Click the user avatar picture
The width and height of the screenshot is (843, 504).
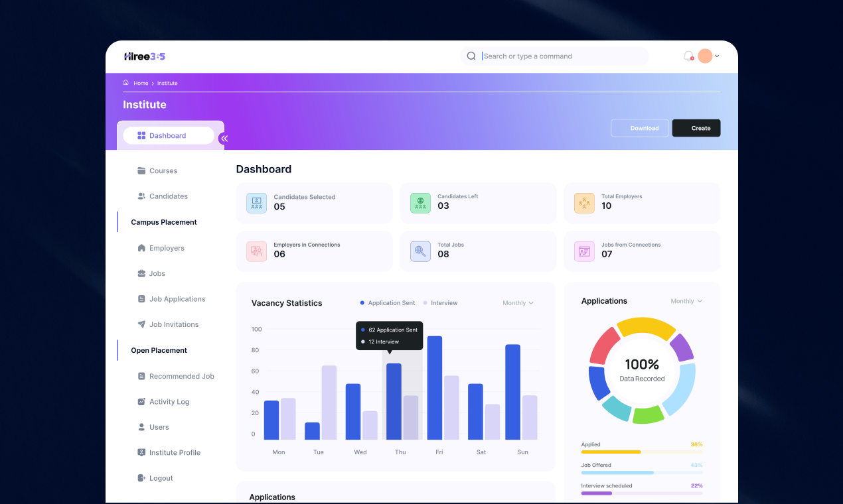coord(705,56)
